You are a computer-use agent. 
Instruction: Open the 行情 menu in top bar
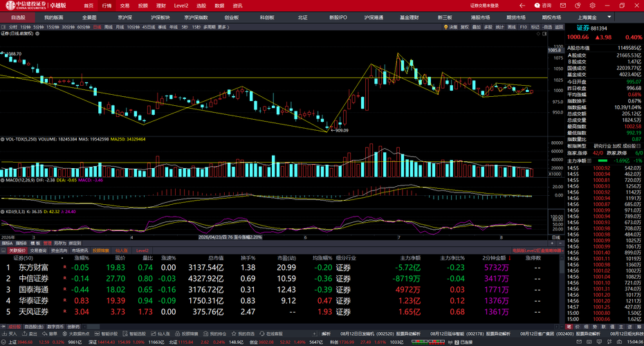pos(107,6)
